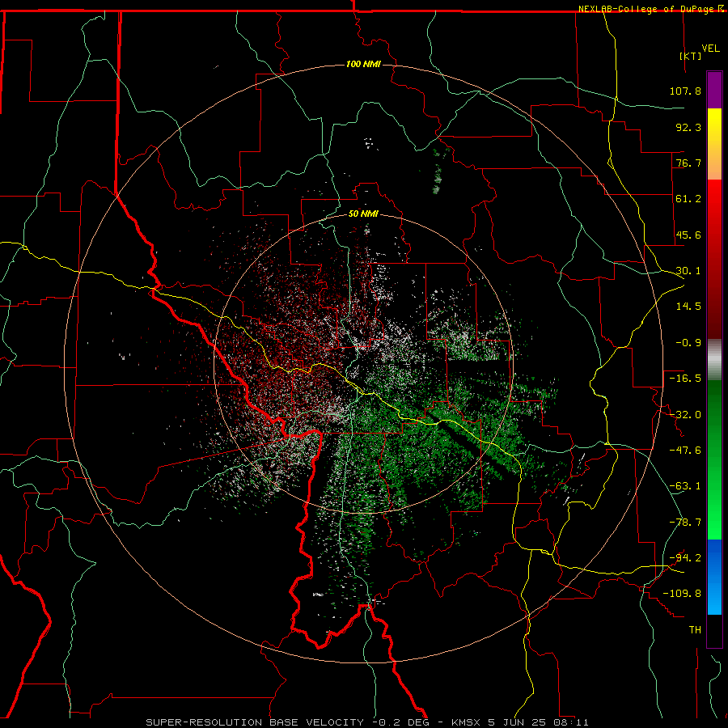The height and width of the screenshot is (728, 728).
Task: Select the -78.7 scale value
Action: [x=685, y=523]
